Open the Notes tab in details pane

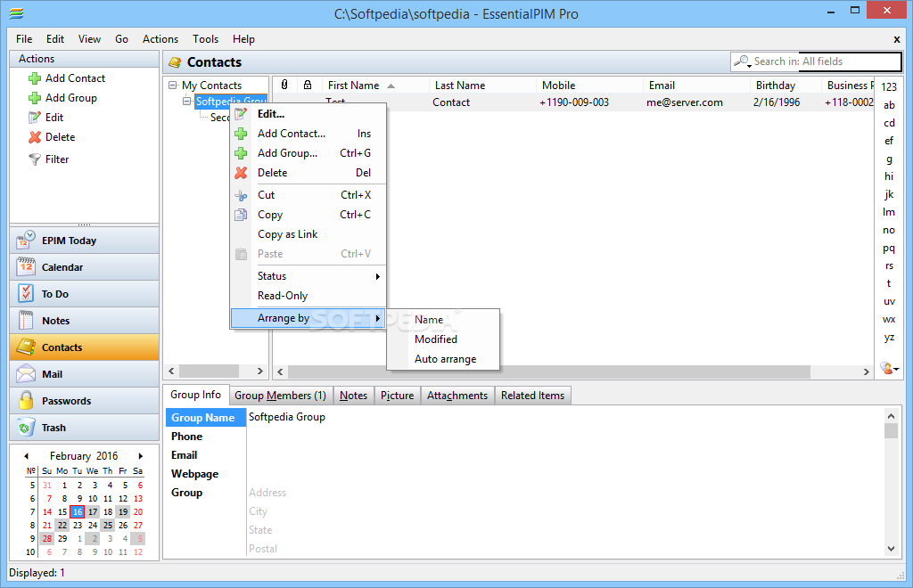(x=353, y=396)
